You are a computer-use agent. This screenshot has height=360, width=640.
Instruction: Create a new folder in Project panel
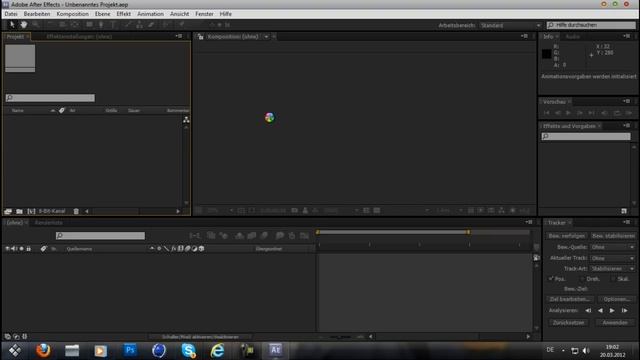click(19, 211)
